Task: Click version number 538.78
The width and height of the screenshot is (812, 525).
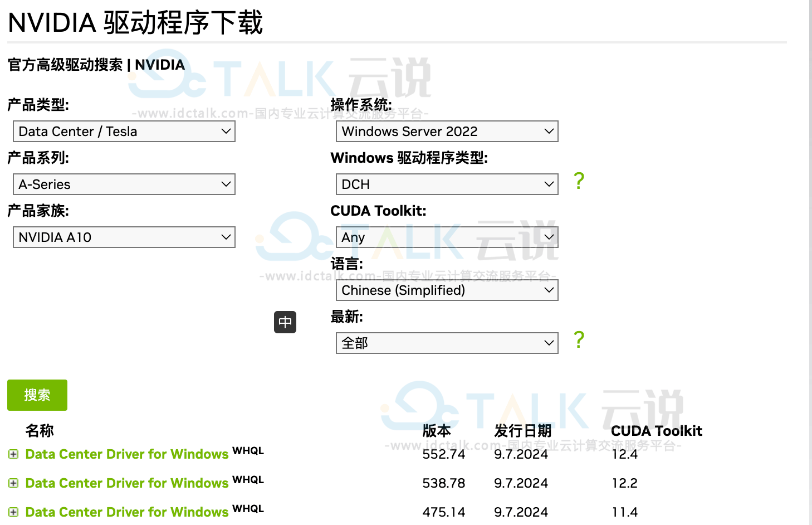Action: [x=444, y=483]
